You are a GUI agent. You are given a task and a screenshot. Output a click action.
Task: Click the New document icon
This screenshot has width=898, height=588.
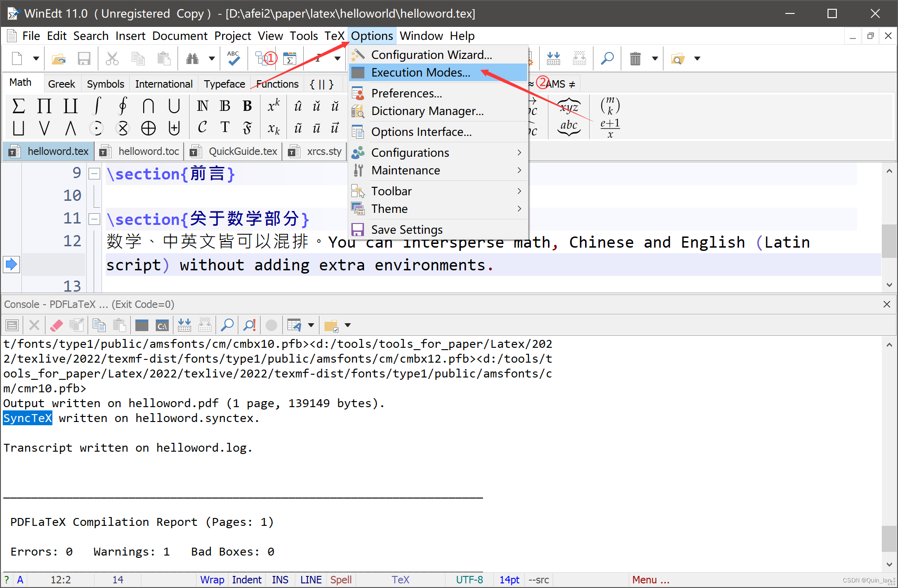[17, 58]
